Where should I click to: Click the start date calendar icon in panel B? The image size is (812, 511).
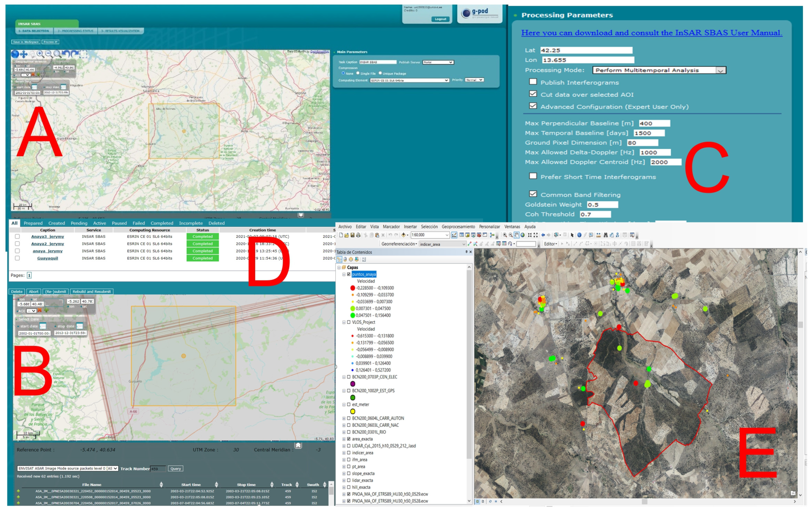click(x=43, y=326)
